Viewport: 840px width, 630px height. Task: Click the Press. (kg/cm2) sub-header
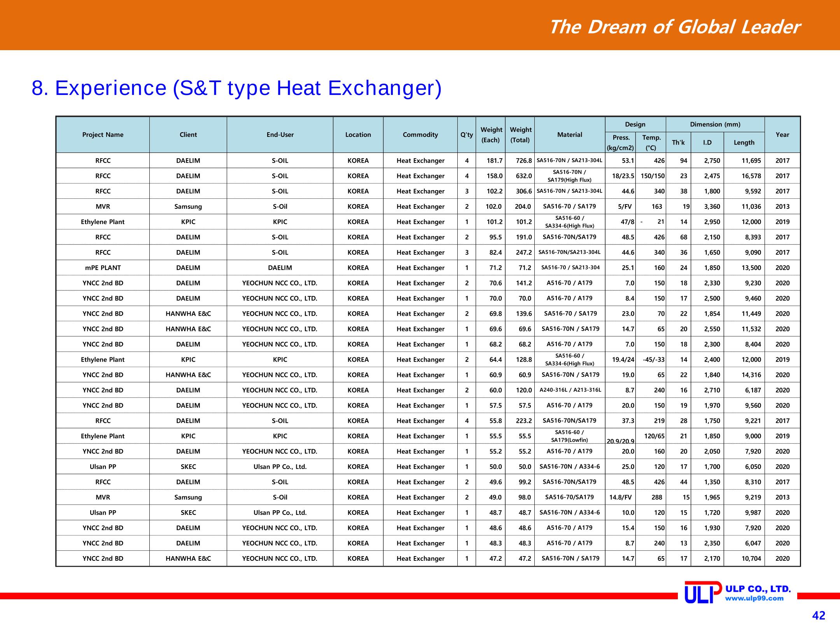pyautogui.click(x=620, y=142)
